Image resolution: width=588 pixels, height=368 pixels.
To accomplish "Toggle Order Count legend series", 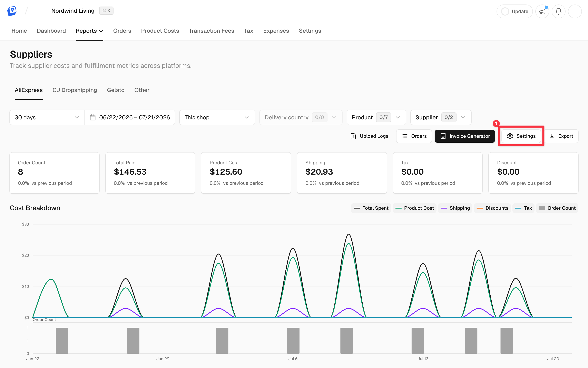I will click(x=557, y=208).
